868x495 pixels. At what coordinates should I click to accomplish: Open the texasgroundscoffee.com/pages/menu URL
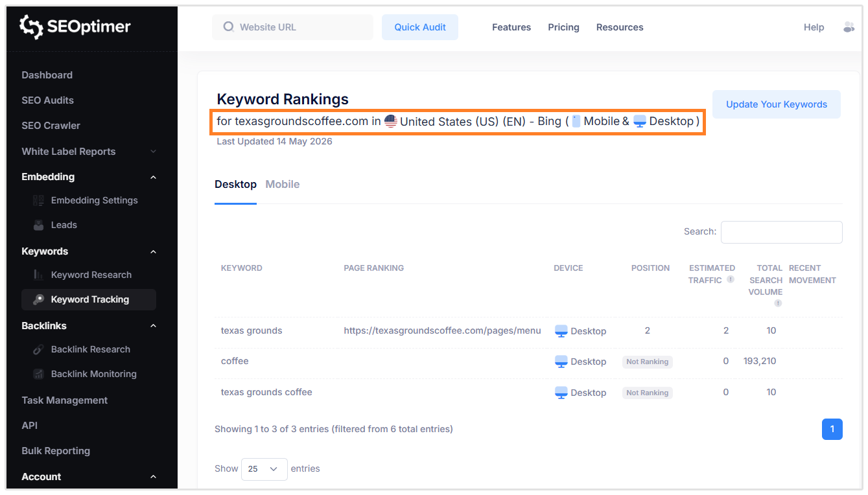442,330
